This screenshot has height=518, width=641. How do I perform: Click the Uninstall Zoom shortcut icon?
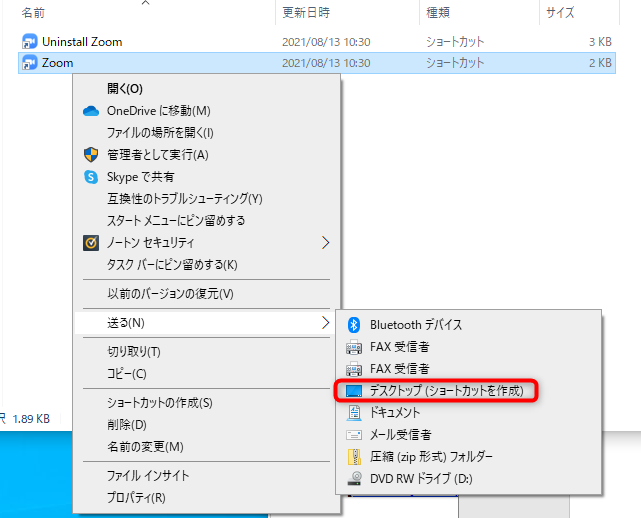[x=29, y=41]
